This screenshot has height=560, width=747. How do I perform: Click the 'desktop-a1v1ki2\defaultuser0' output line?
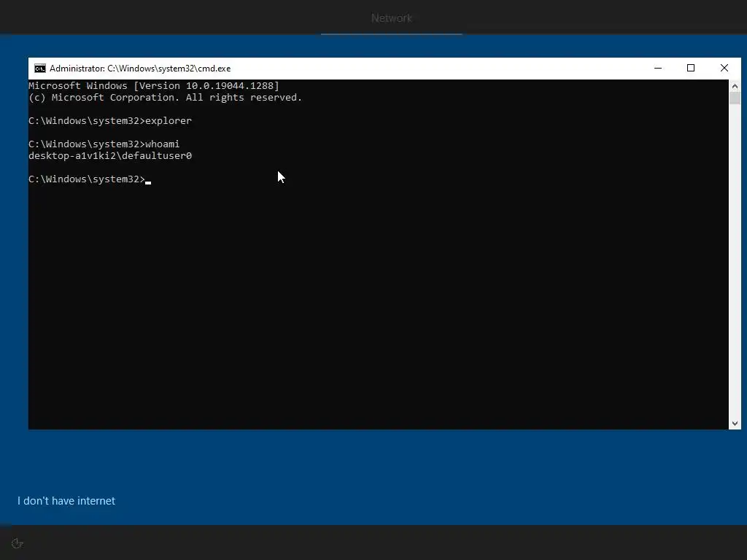click(110, 156)
